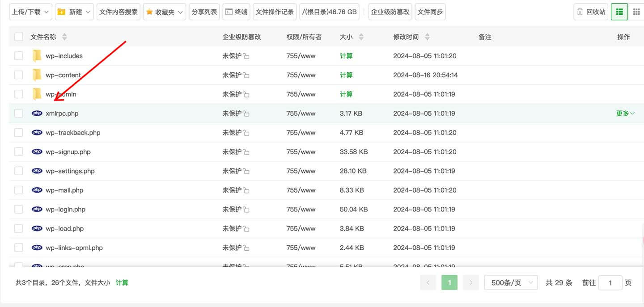
Task: Go to next page arrow
Action: pyautogui.click(x=470, y=283)
